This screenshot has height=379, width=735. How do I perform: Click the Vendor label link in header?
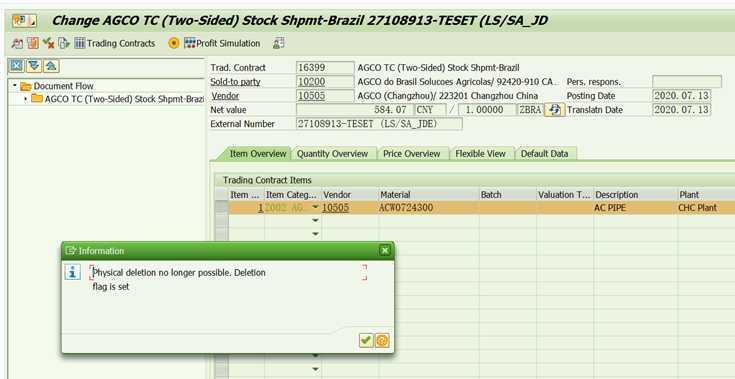tap(225, 96)
